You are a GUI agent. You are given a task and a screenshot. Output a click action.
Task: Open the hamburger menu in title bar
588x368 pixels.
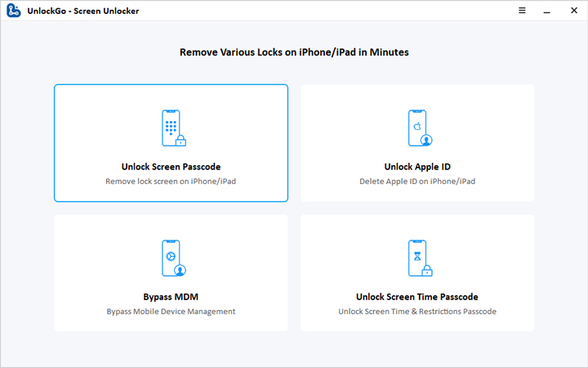pyautogui.click(x=522, y=11)
